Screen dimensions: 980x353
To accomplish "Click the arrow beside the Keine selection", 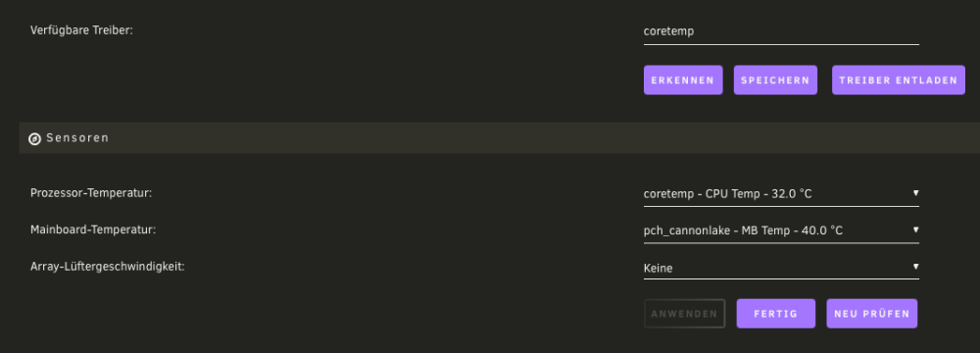I will pos(915,267).
